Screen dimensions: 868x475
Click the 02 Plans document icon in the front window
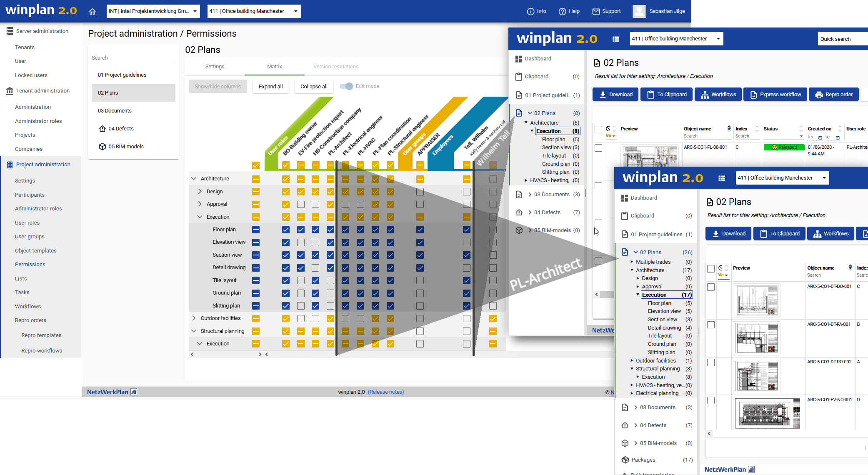pos(625,252)
